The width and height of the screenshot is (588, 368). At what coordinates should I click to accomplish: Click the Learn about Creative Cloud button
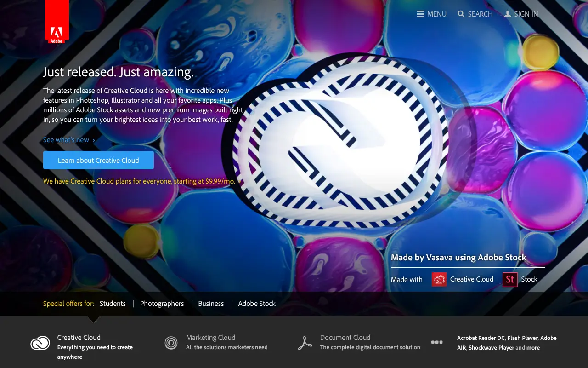click(x=98, y=160)
